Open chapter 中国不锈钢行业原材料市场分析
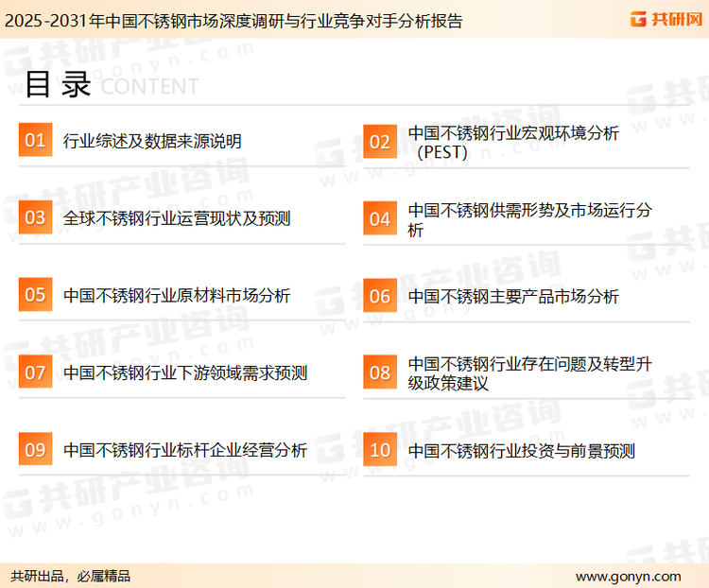 tap(177, 295)
